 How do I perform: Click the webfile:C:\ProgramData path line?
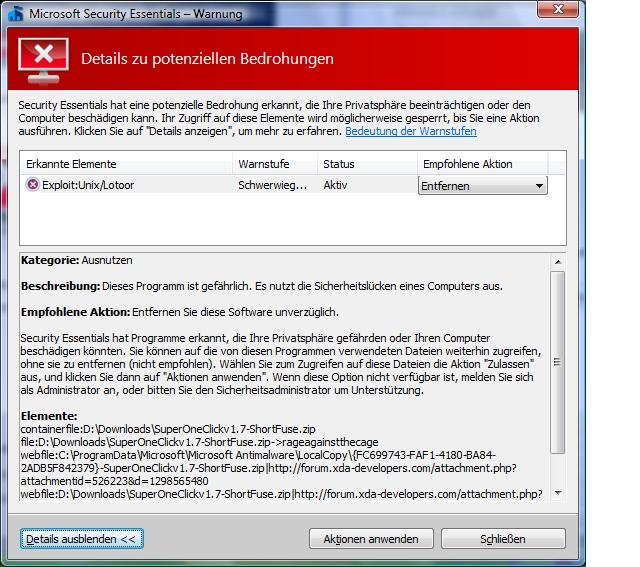[258, 455]
